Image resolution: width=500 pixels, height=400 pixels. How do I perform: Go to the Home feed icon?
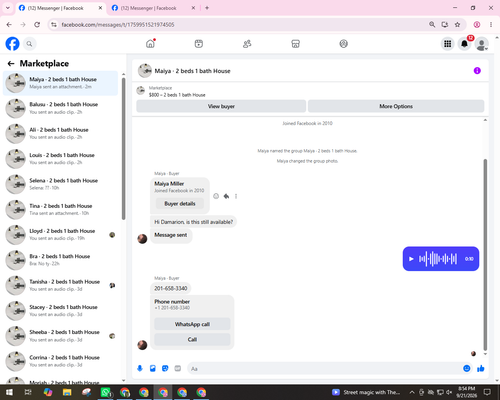coord(151,44)
